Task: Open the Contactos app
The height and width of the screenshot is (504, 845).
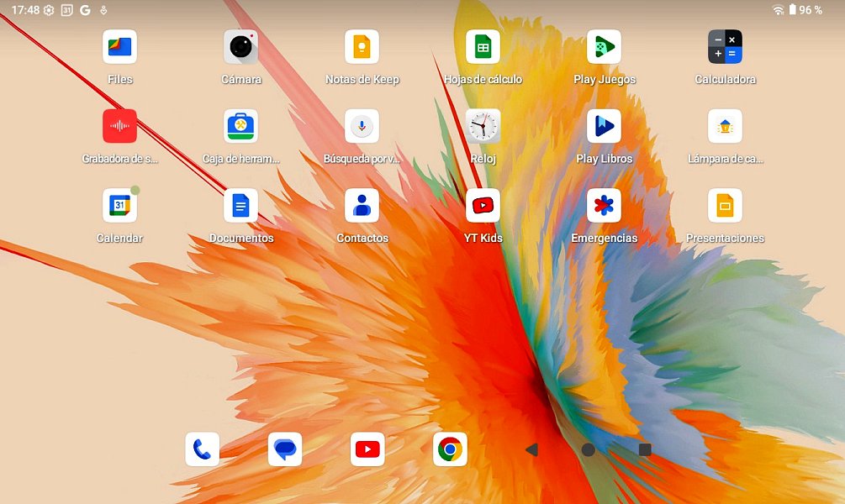Action: pos(362,206)
